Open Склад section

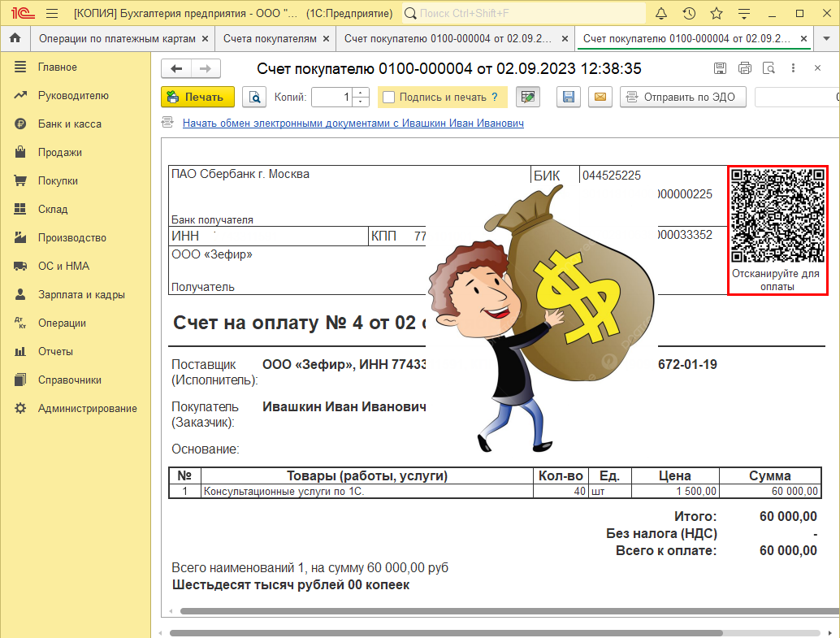click(x=75, y=209)
